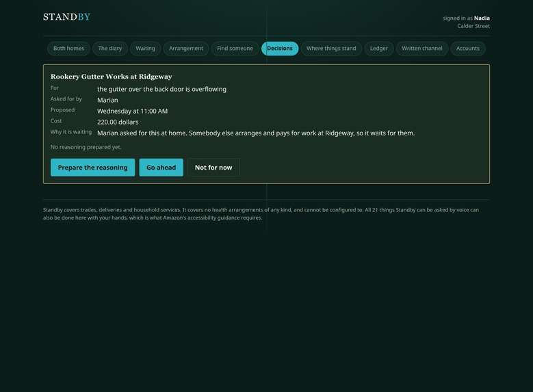Open the Accounts tab
The height and width of the screenshot is (392, 533).
(468, 49)
